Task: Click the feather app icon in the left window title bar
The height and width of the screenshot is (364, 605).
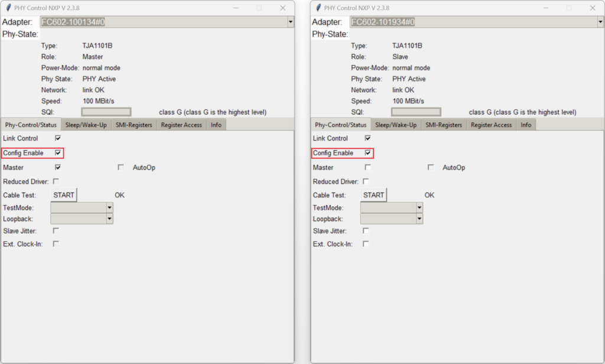Action: pos(8,8)
